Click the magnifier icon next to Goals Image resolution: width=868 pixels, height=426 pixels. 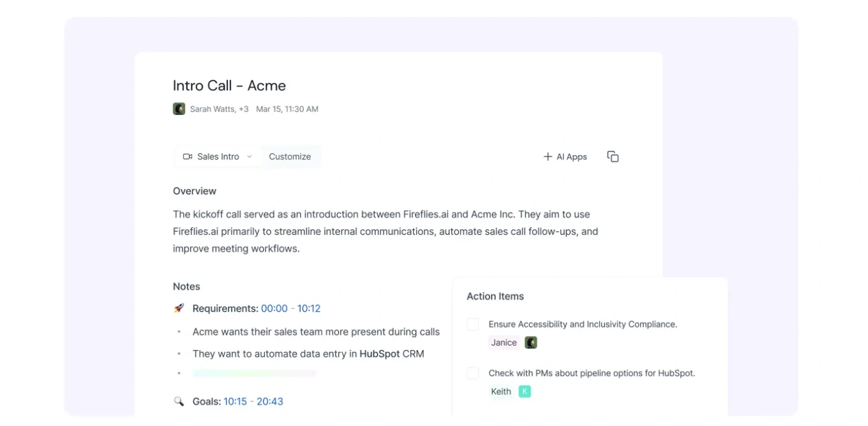point(179,402)
